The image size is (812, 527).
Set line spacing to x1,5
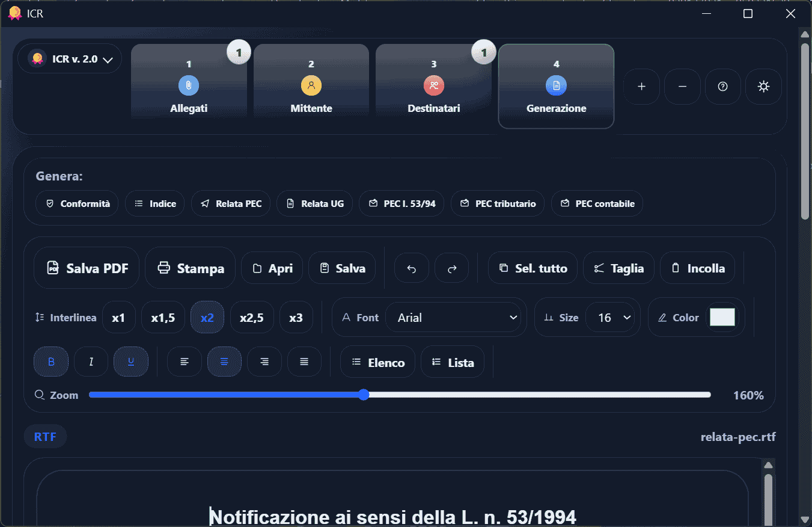[163, 318]
